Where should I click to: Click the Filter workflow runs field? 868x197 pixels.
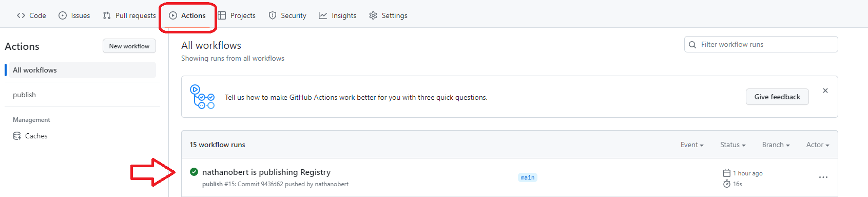click(x=761, y=44)
